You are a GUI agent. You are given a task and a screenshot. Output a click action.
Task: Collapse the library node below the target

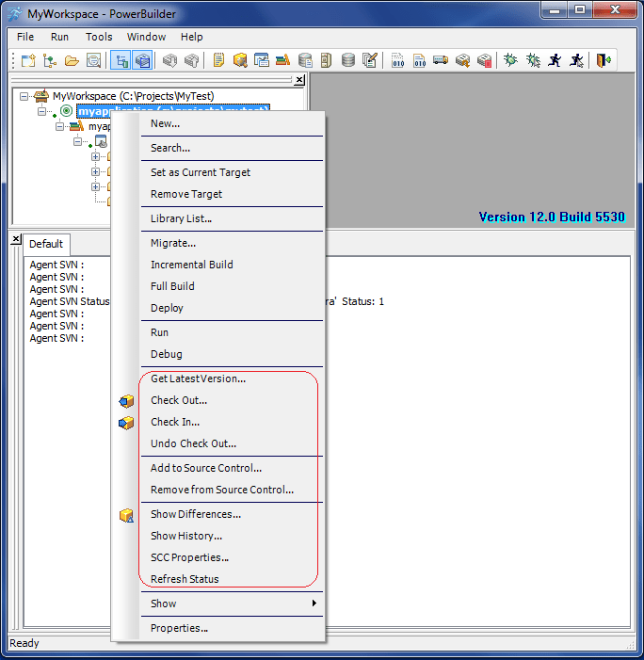pyautogui.click(x=59, y=126)
